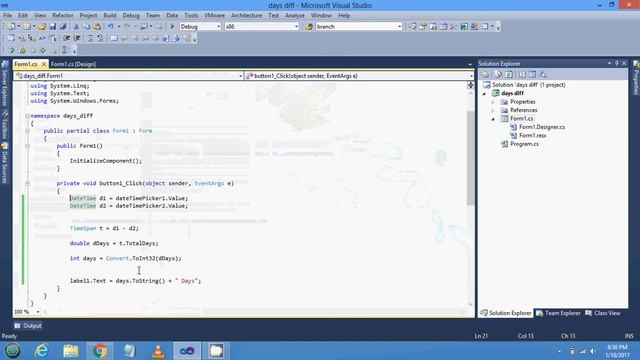Click the Save All icon

[x=63, y=27]
